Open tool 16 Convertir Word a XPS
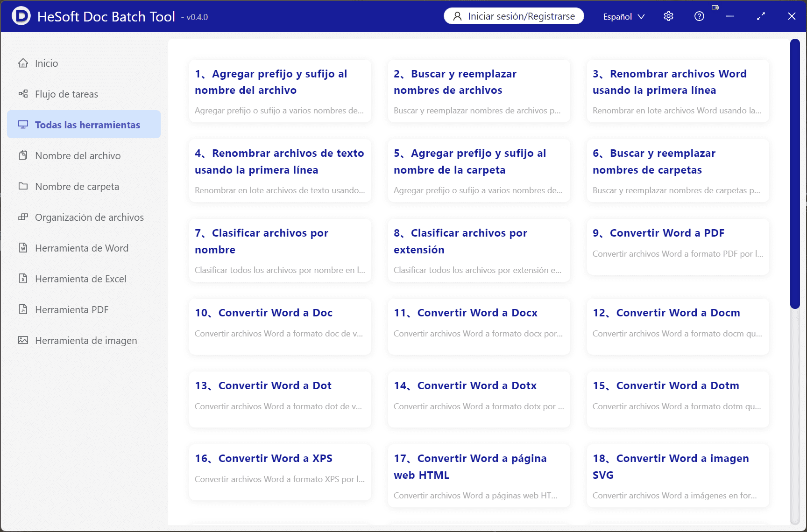 (280, 472)
